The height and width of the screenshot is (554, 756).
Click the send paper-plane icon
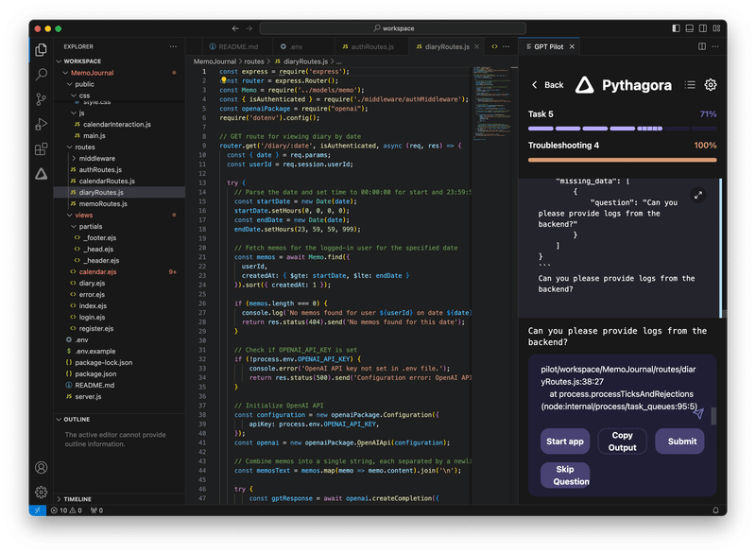pos(698,413)
